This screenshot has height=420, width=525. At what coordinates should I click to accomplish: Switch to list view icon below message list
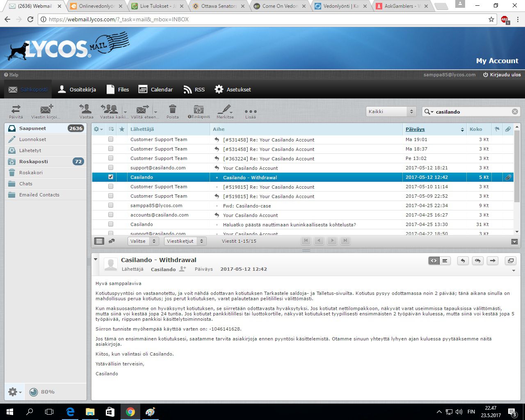(x=99, y=241)
